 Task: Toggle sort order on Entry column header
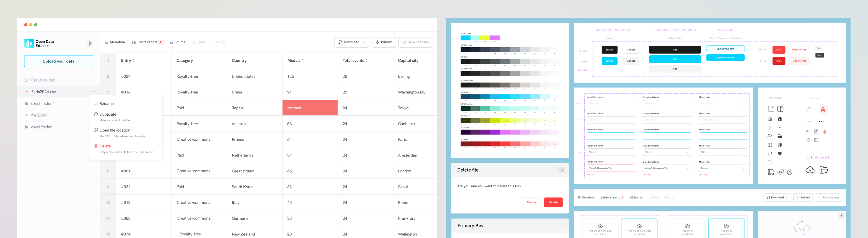click(x=133, y=61)
